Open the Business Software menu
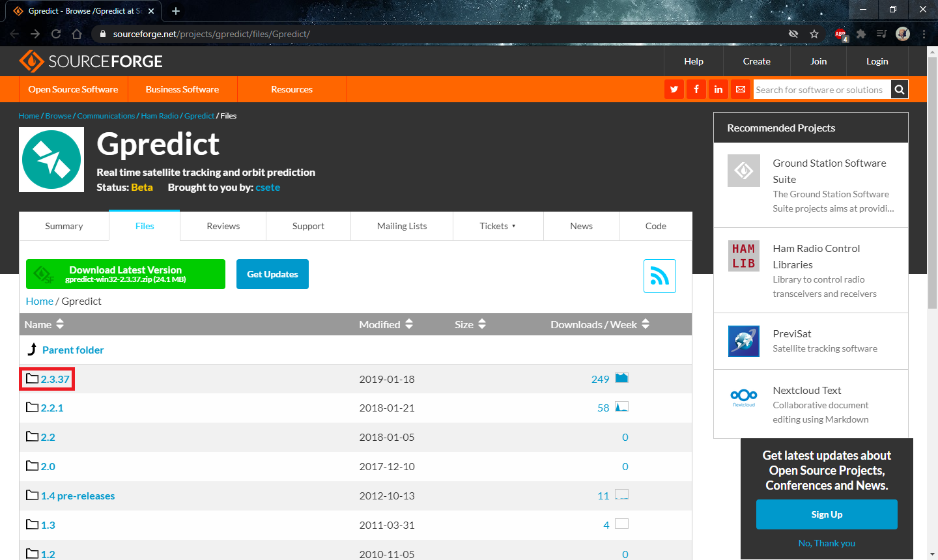Image resolution: width=938 pixels, height=560 pixels. pyautogui.click(x=182, y=89)
